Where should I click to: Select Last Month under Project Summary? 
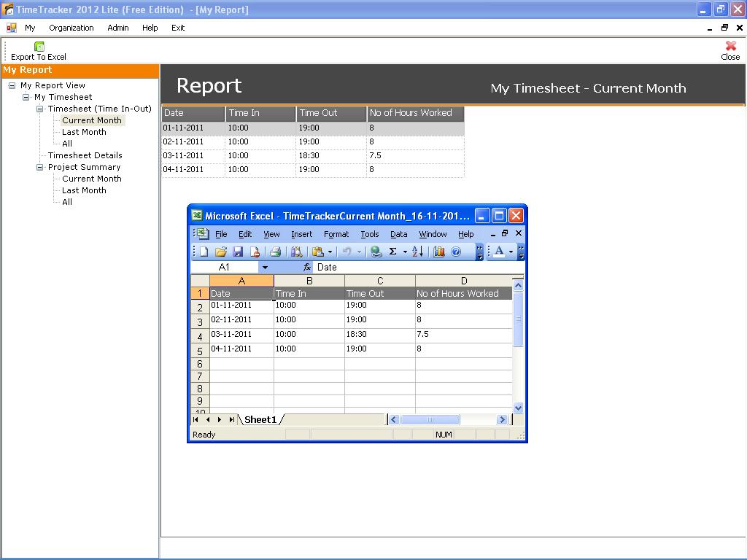(x=85, y=190)
